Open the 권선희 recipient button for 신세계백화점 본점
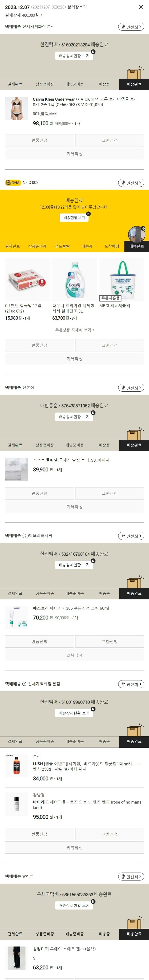Screen dimensions: 149x980 (x=131, y=27)
